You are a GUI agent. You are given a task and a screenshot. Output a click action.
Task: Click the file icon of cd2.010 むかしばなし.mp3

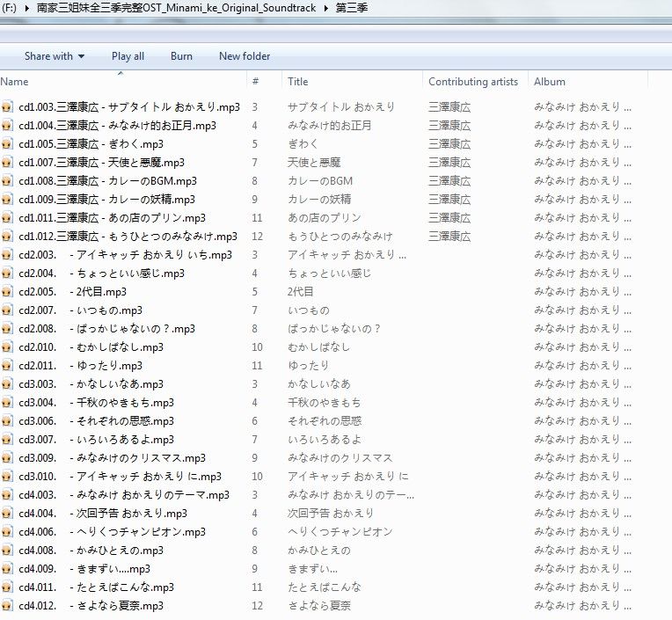point(8,346)
